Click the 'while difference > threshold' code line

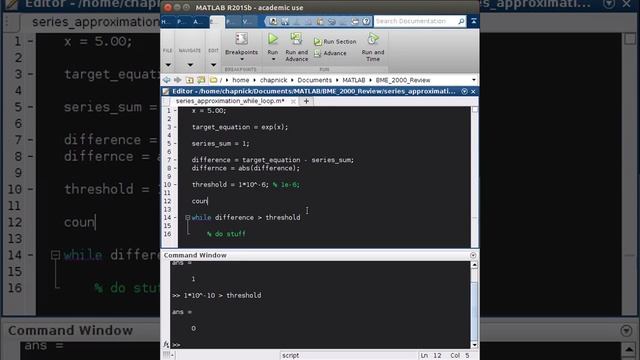pyautogui.click(x=246, y=218)
